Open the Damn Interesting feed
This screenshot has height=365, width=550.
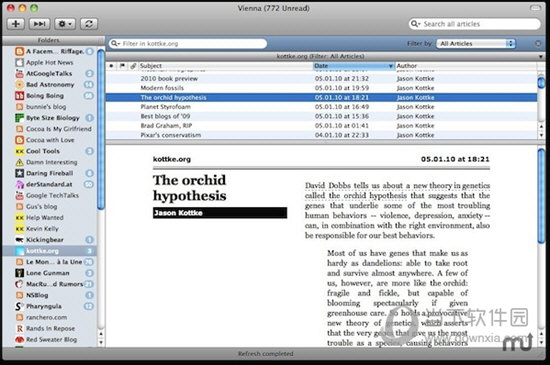49,162
